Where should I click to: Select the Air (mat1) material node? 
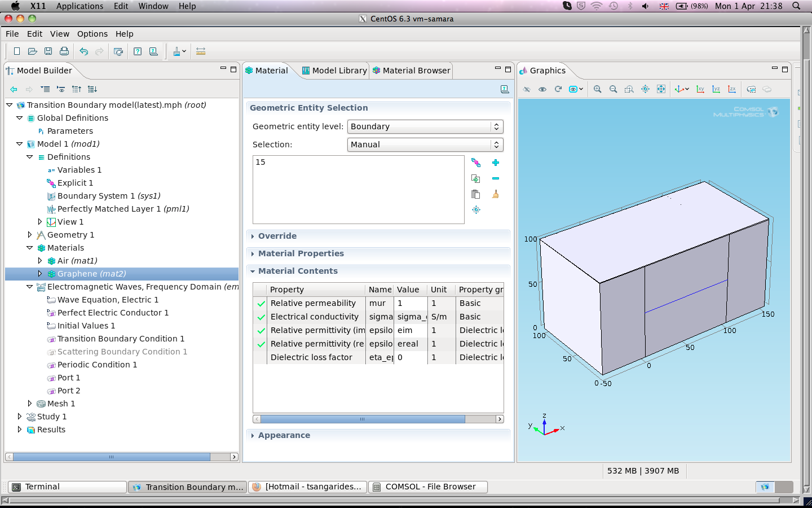(x=77, y=261)
